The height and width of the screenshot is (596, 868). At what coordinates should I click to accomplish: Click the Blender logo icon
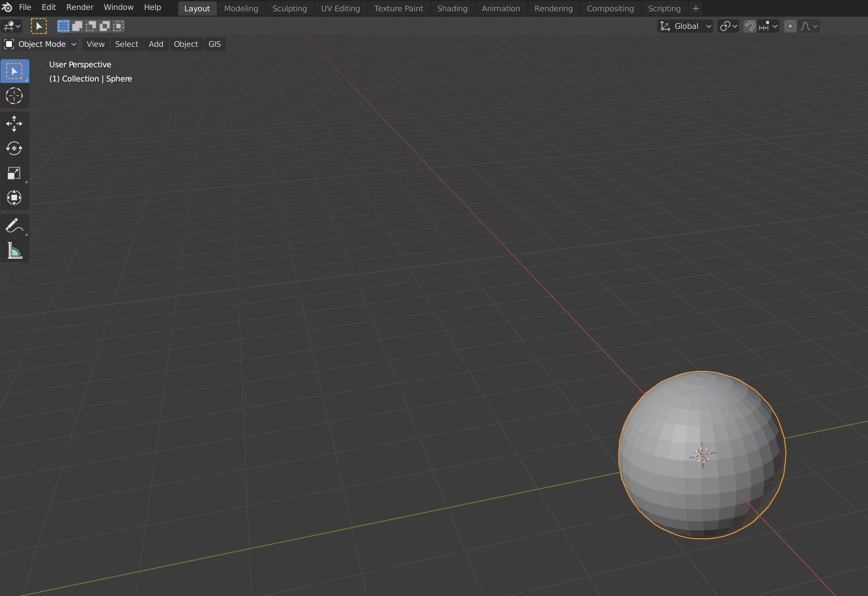pyautogui.click(x=7, y=8)
